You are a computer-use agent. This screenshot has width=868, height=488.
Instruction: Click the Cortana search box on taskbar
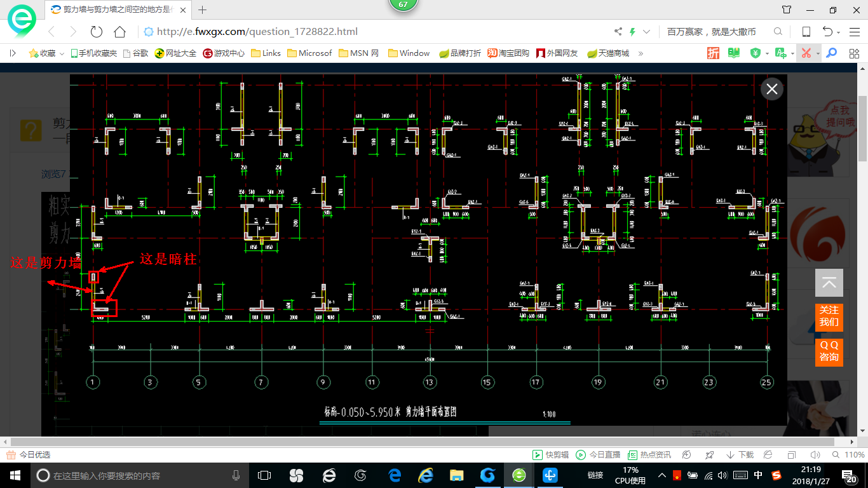(x=140, y=475)
